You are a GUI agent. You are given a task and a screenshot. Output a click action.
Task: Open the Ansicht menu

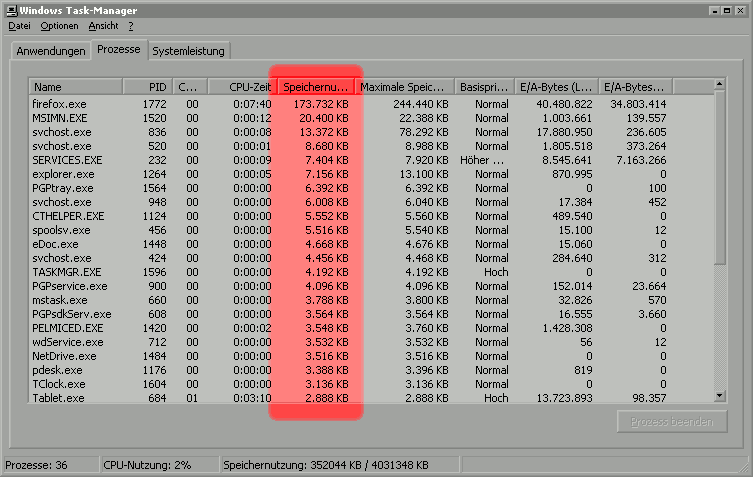coord(103,26)
